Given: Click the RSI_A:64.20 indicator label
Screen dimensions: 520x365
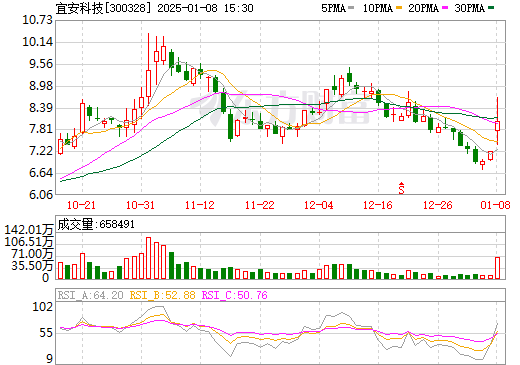Looking at the screenshot, I should pyautogui.click(x=90, y=295).
